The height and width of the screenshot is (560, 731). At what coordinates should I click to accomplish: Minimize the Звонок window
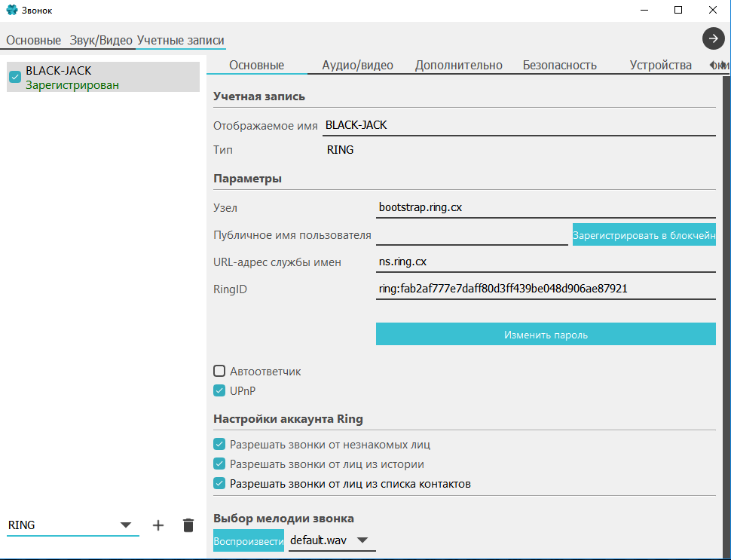point(644,10)
